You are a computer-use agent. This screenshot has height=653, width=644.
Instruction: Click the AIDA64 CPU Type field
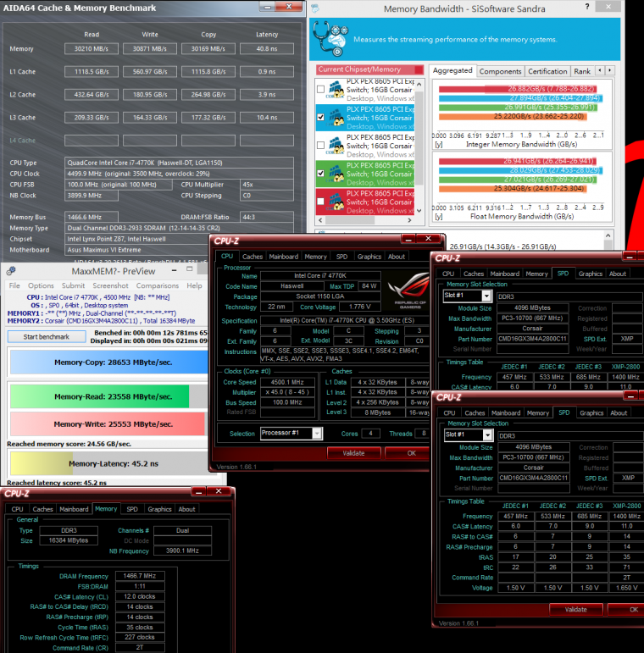click(179, 163)
